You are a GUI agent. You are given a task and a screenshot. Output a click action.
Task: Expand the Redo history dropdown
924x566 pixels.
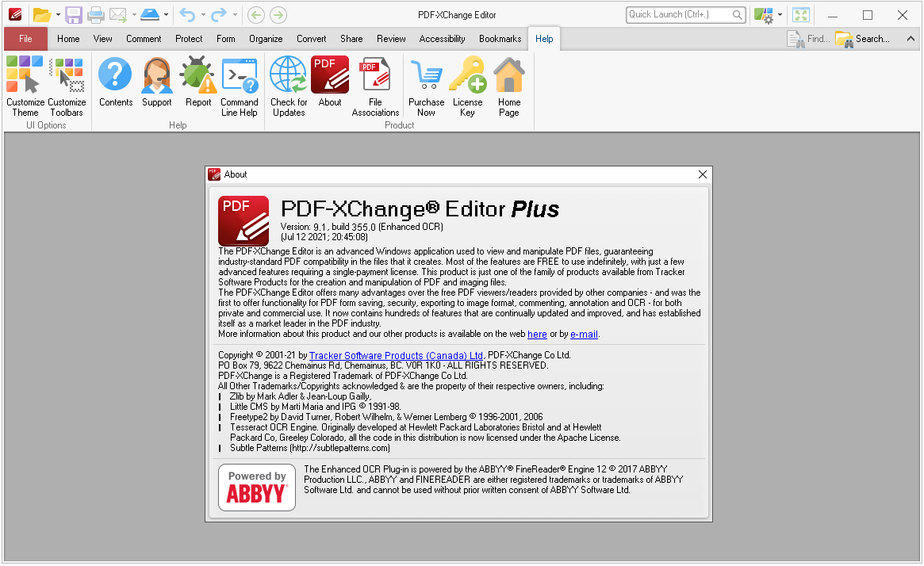235,15
